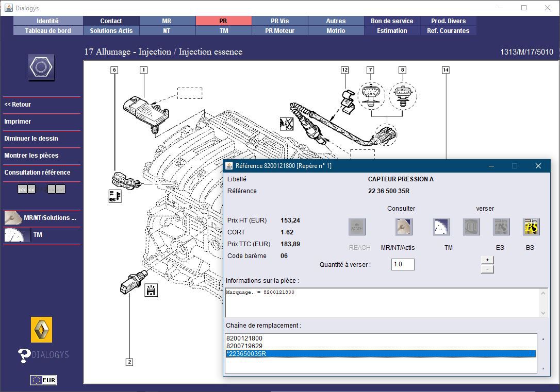Close the Référence 8200121800 dialog
560x392 pixels.
tap(538, 166)
